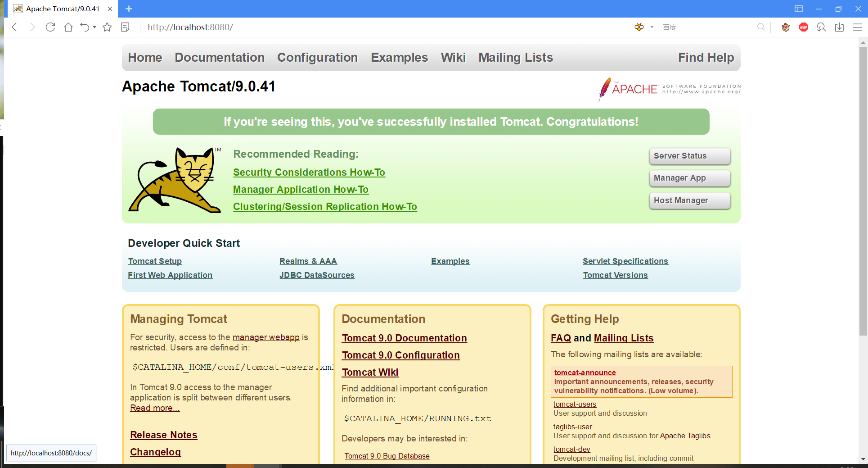
Task: Go to the browser home page icon
Action: 68,27
